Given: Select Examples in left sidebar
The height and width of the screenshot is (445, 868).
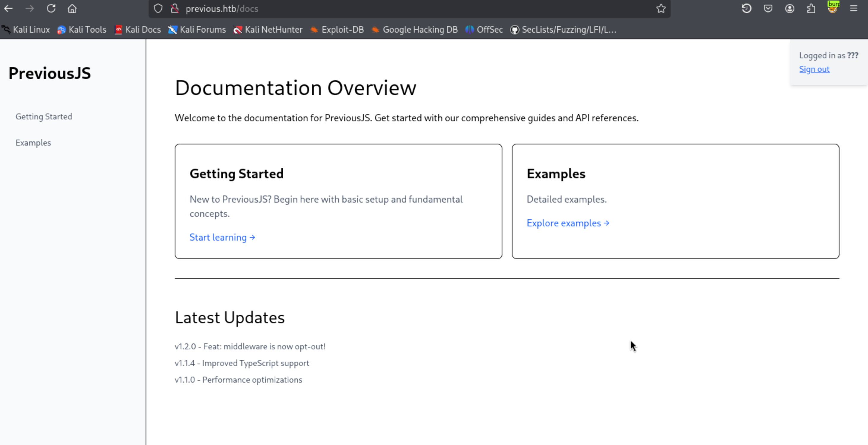Looking at the screenshot, I should (33, 143).
